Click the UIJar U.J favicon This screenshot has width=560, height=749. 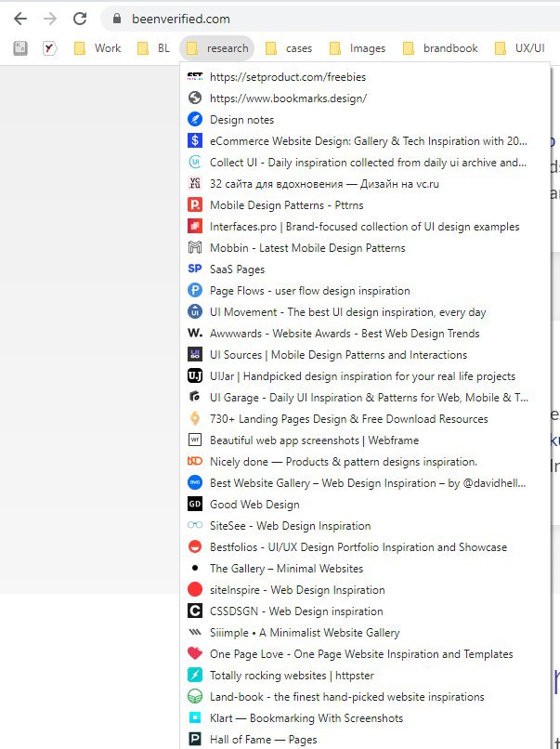pyautogui.click(x=195, y=376)
